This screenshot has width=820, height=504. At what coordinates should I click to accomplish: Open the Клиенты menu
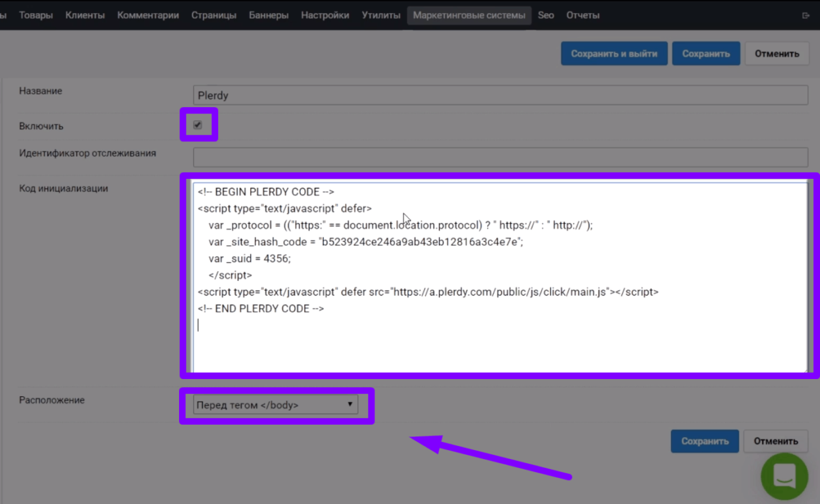pos(85,15)
